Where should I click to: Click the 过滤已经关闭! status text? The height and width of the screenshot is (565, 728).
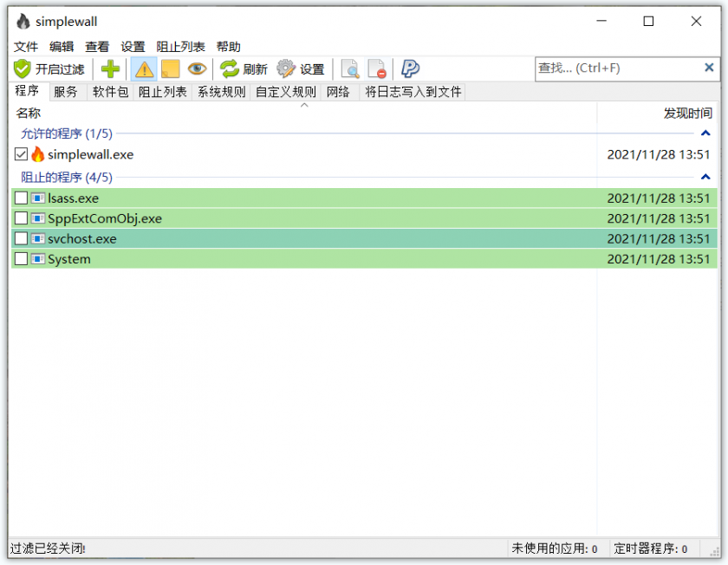tap(48, 549)
